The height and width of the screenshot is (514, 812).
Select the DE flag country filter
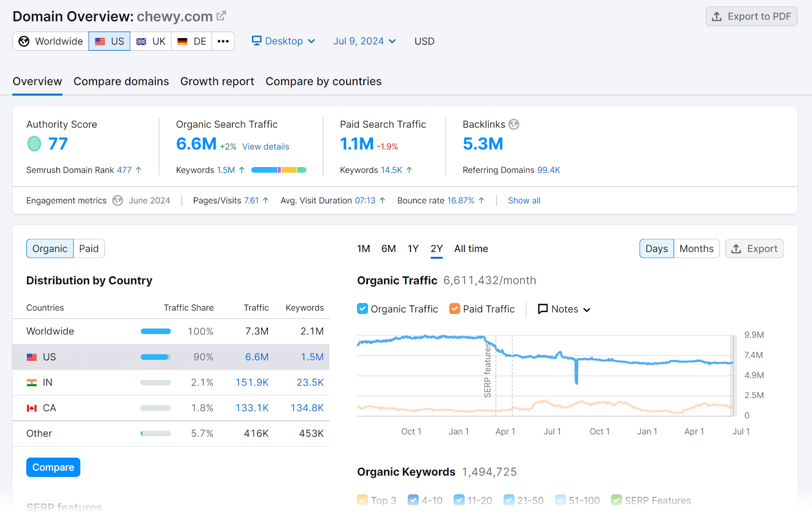click(183, 41)
